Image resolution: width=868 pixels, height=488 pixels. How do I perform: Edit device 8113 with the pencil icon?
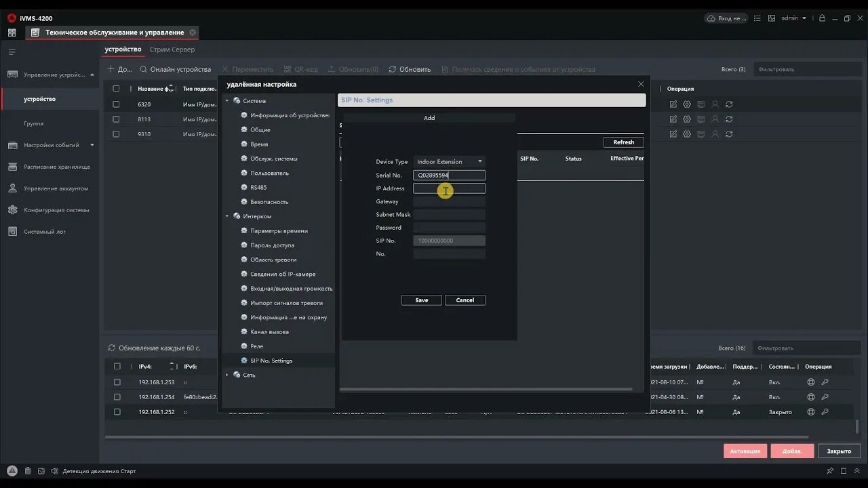(x=673, y=119)
